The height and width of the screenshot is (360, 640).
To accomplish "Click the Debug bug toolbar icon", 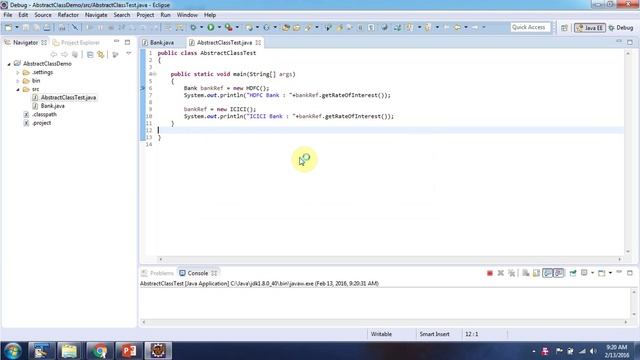I will [193, 27].
